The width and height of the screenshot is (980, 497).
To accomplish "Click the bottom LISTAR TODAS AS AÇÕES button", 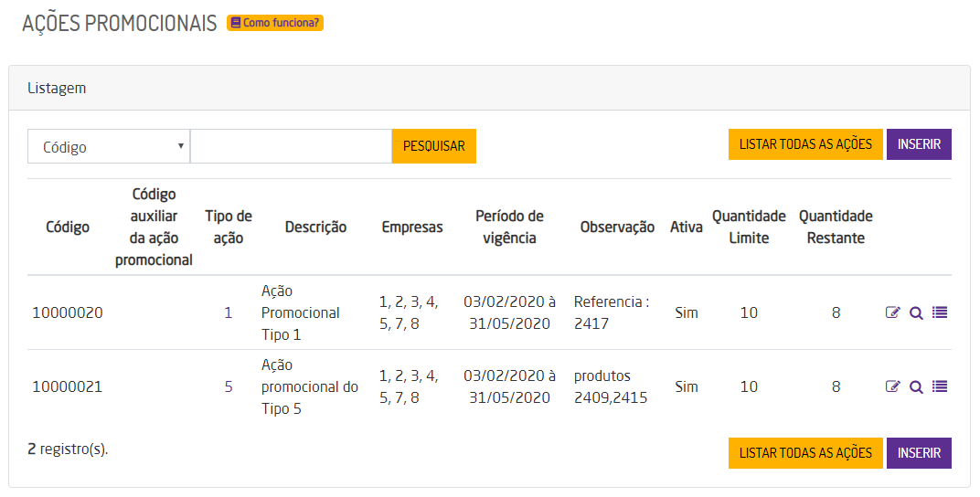I will pos(805,453).
